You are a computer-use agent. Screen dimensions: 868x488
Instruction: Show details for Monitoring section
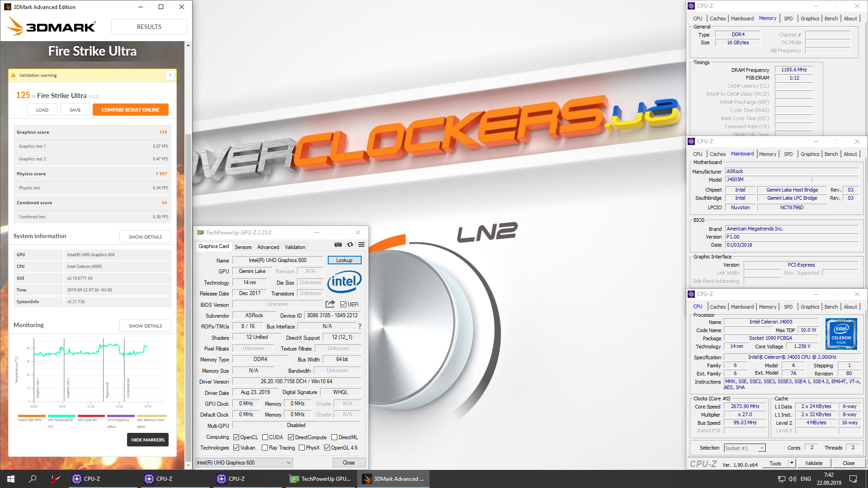(x=145, y=326)
